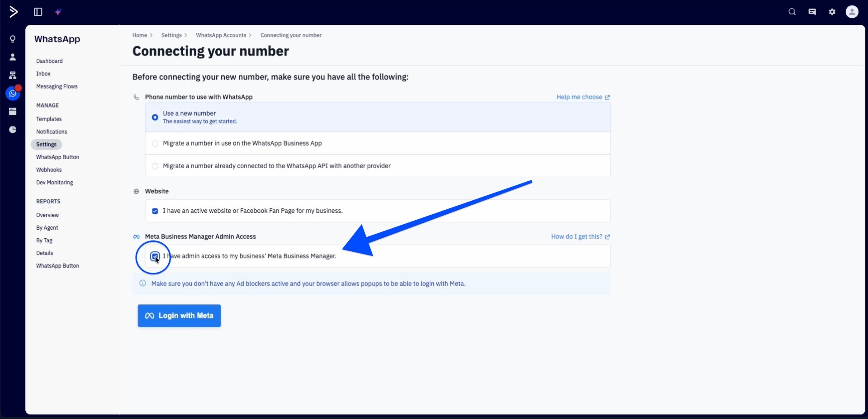Open Messaging Flows in sidebar

(57, 86)
